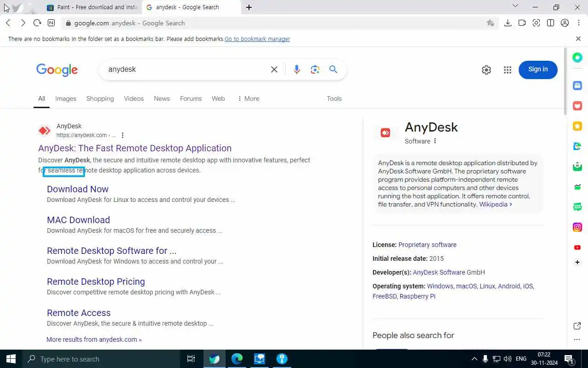Open Task View on the taskbar

pos(191,359)
